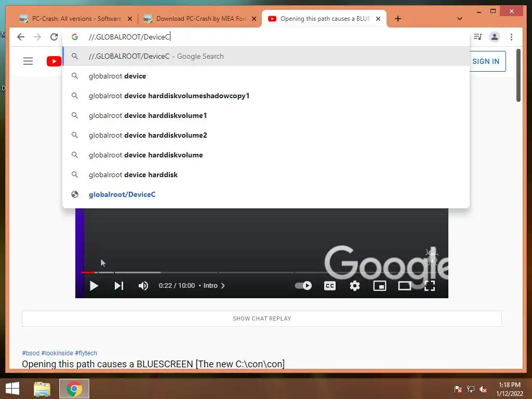The width and height of the screenshot is (532, 399).
Task: Open the #lookinside hashtag link
Action: point(57,353)
